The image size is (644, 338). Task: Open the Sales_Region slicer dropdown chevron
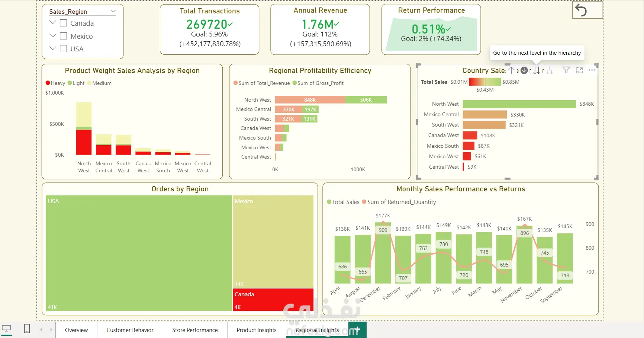[x=113, y=11]
